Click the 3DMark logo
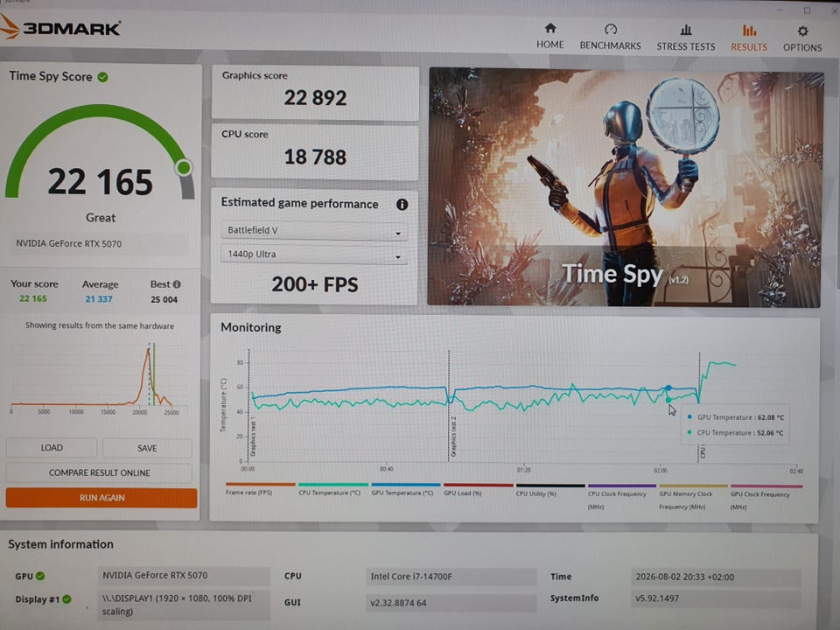This screenshot has height=630, width=840. coord(60,27)
